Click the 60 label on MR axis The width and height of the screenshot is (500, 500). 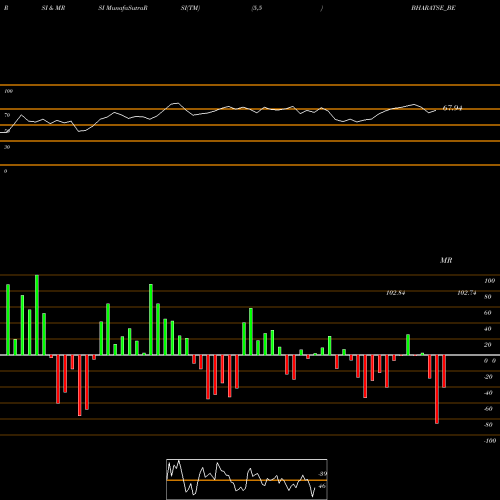tap(488, 313)
